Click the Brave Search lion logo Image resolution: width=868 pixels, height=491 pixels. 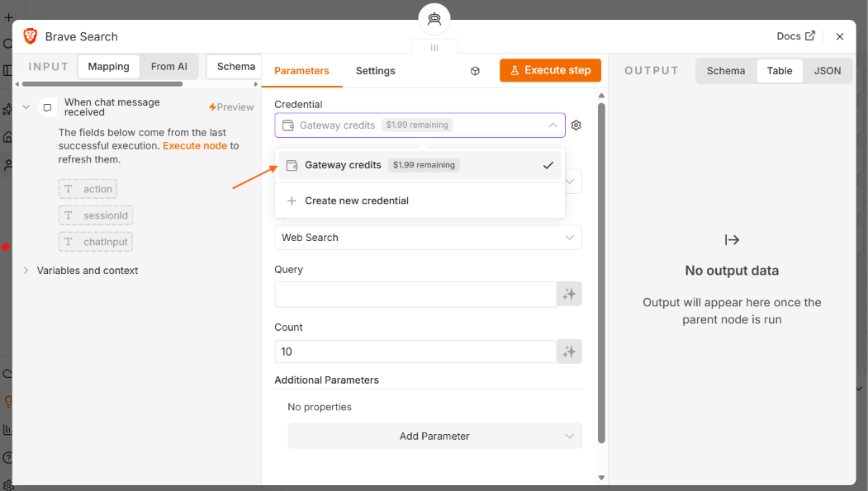tap(31, 36)
